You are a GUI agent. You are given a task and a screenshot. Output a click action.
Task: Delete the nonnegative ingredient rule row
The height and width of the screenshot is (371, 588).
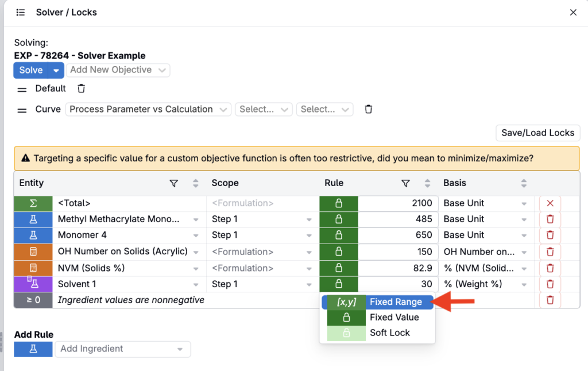550,300
